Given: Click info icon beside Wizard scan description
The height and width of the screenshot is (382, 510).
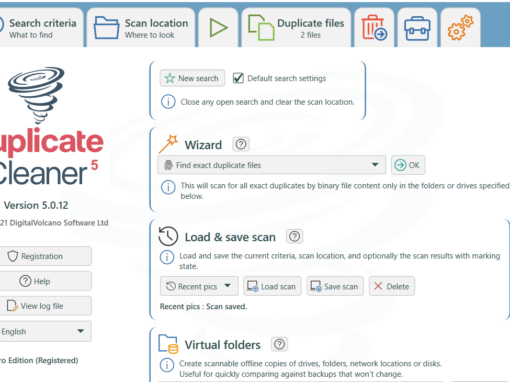Looking at the screenshot, I should tap(168, 187).
